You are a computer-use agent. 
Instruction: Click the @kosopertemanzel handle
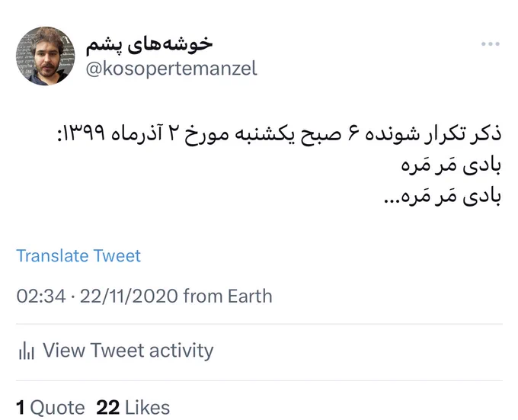(171, 69)
